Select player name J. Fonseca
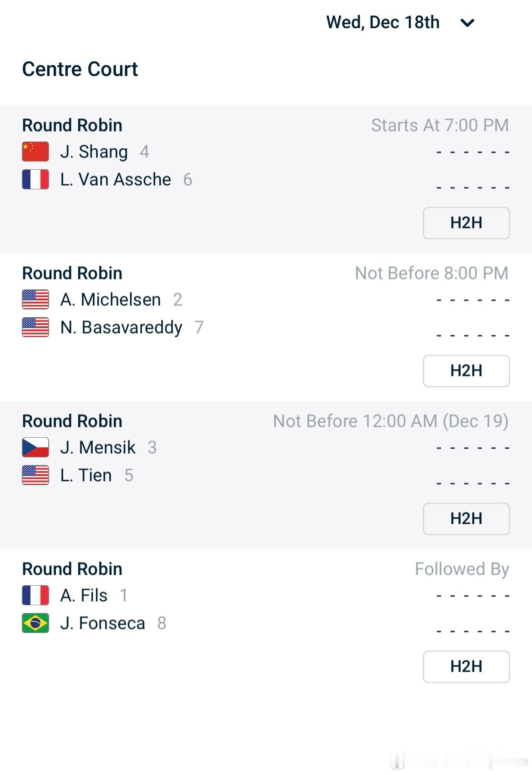This screenshot has height=775, width=532. pos(102,623)
